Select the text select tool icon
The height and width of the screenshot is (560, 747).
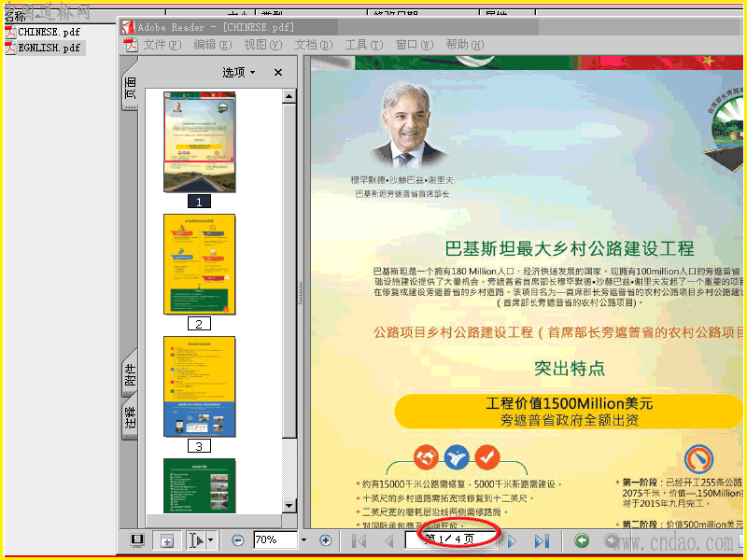(196, 540)
